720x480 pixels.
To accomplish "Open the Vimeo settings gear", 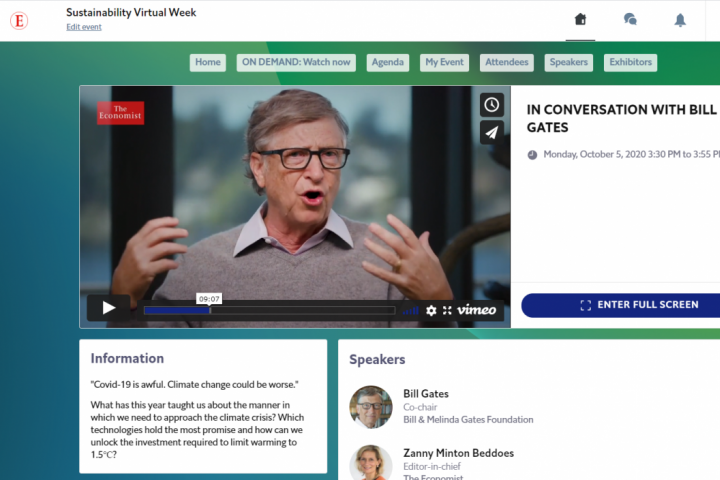I will point(431,311).
